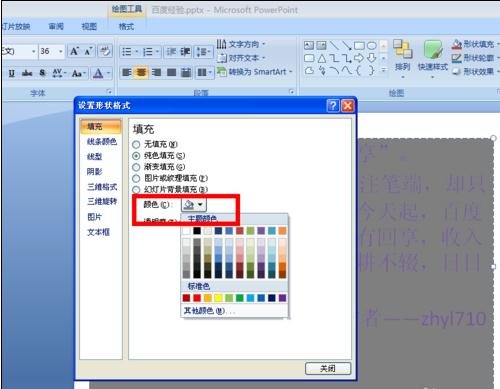The height and width of the screenshot is (389, 500).
Task: Open the Shape Outline (形状轮廓) dropdown
Action: tap(475, 58)
